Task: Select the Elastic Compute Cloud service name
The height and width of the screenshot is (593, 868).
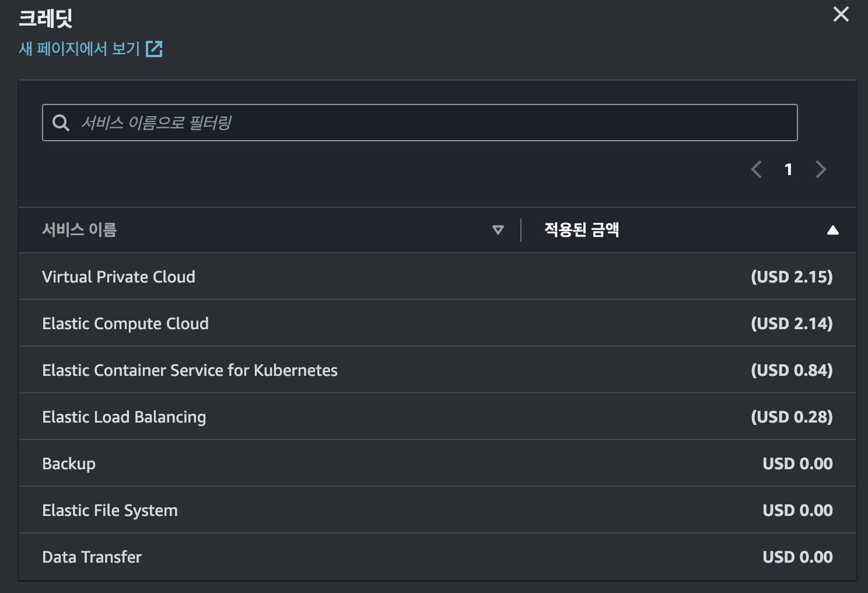Action: [x=125, y=323]
